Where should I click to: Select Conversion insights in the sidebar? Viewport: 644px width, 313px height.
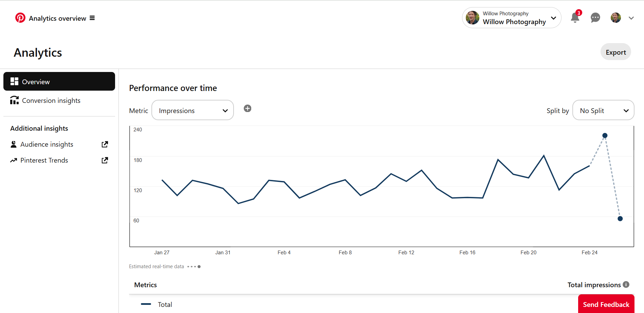[x=51, y=100]
